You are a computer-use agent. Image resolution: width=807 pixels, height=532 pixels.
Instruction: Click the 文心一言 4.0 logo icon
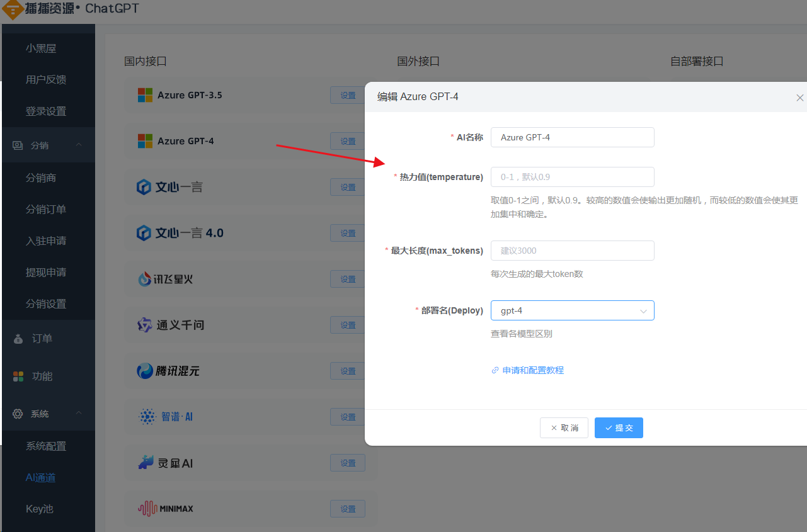coord(144,233)
